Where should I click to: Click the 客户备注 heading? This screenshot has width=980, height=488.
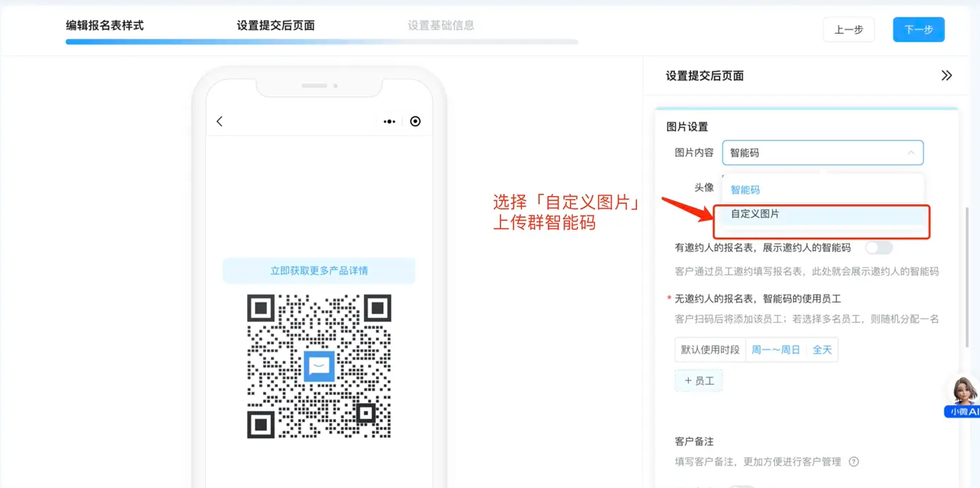pyautogui.click(x=694, y=441)
